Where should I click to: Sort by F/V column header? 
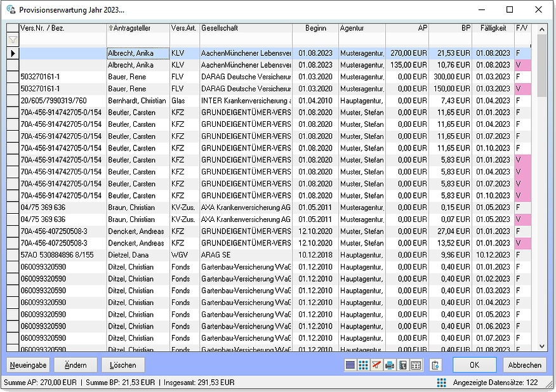pyautogui.click(x=523, y=28)
